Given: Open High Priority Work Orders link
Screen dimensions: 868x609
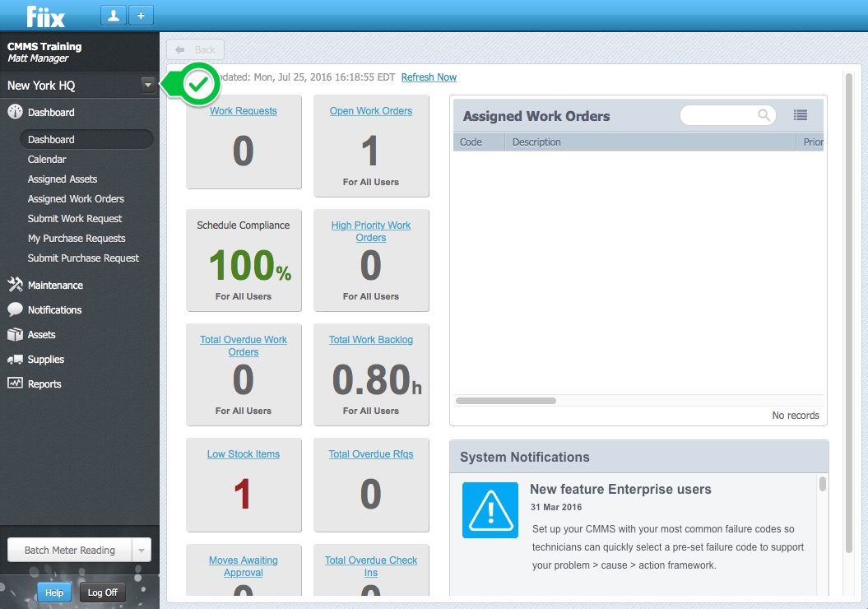Looking at the screenshot, I should [371, 231].
